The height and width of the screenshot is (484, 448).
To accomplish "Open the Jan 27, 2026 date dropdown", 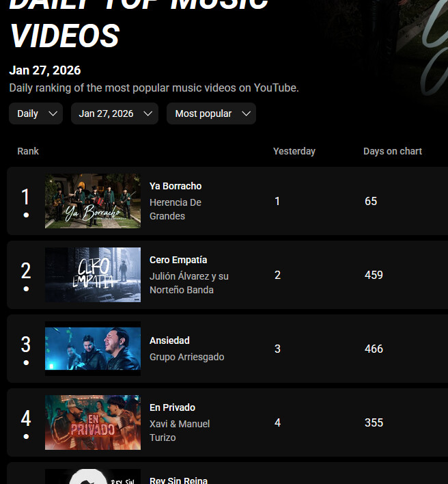I will point(114,113).
